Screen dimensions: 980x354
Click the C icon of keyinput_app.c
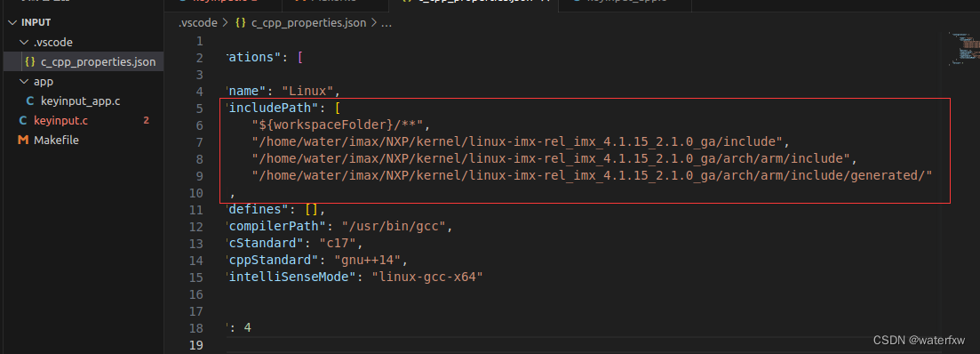(x=29, y=101)
